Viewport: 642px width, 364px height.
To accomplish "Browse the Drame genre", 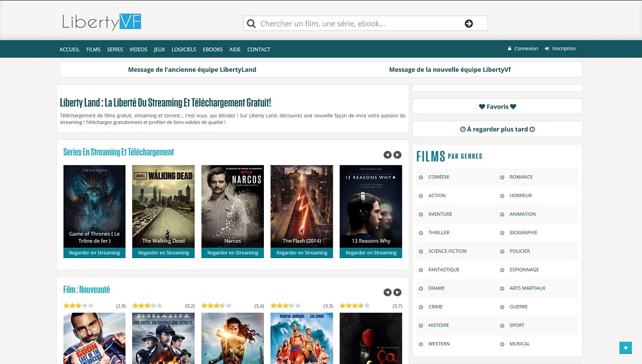I will (437, 288).
